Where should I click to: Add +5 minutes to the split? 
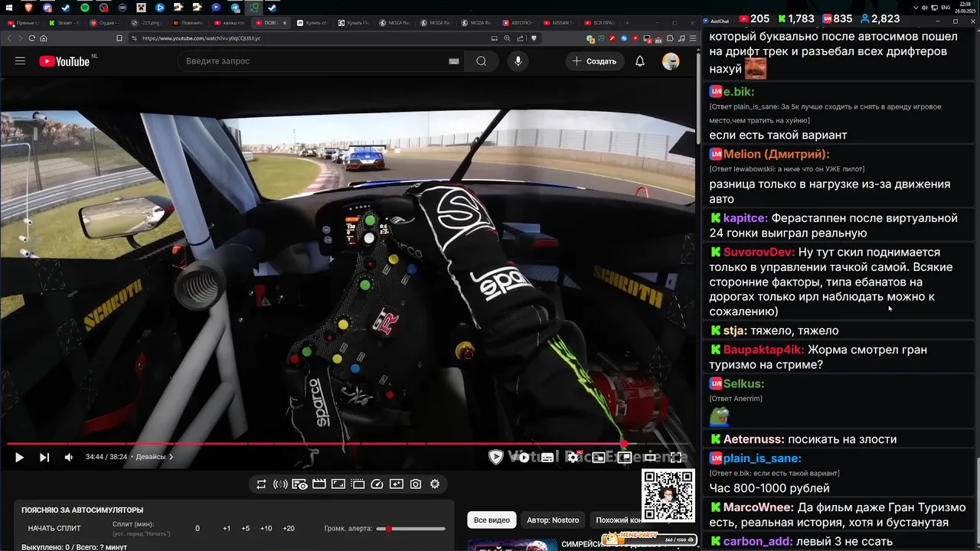[x=246, y=529]
